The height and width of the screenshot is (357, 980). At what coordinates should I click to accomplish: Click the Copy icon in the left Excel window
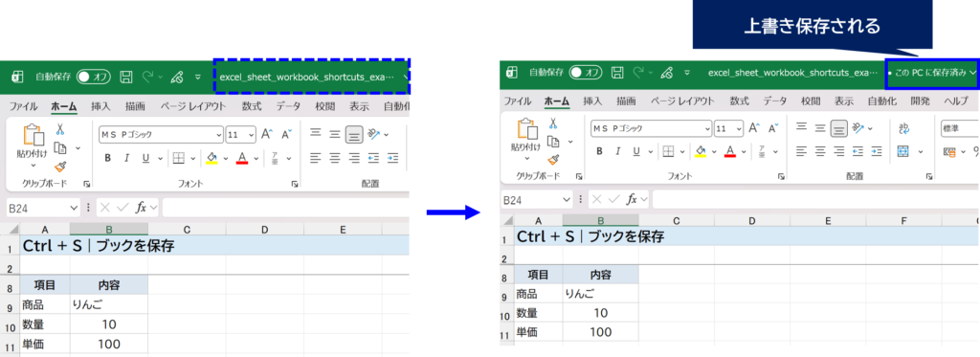60,148
